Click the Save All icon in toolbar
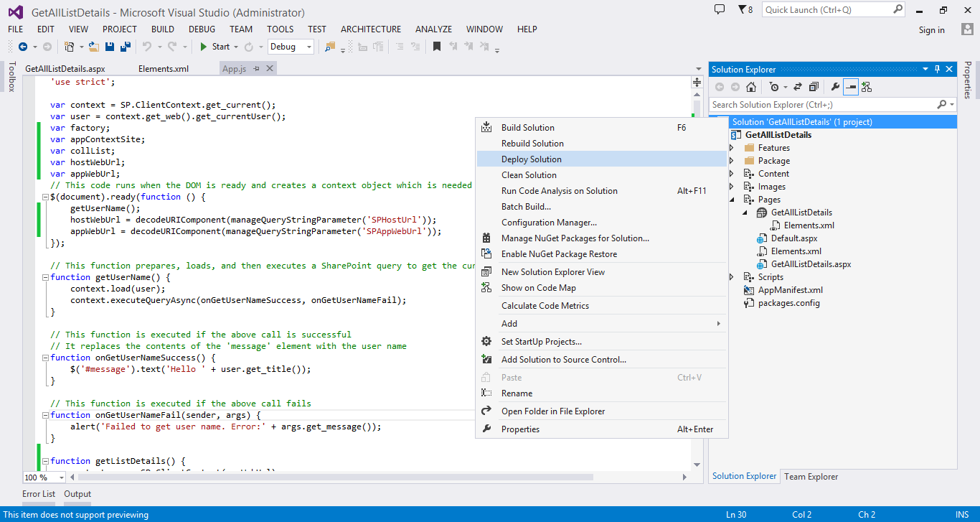The height and width of the screenshot is (522, 980). tap(126, 47)
